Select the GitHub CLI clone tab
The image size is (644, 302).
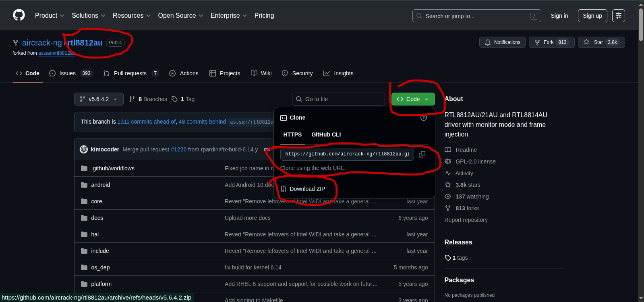click(x=326, y=134)
